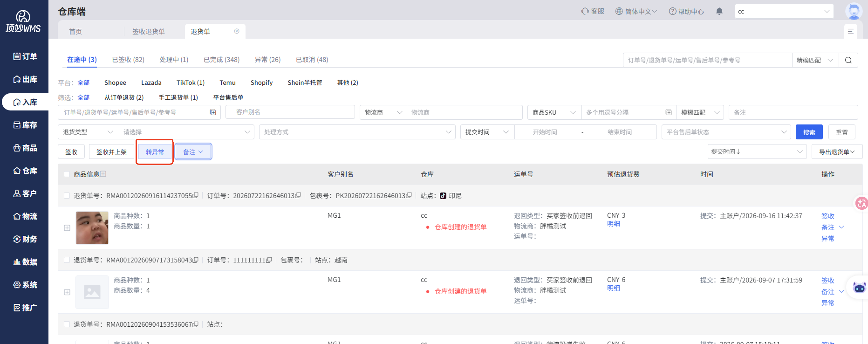Switch to the 异常 (26) tab

pos(267,60)
